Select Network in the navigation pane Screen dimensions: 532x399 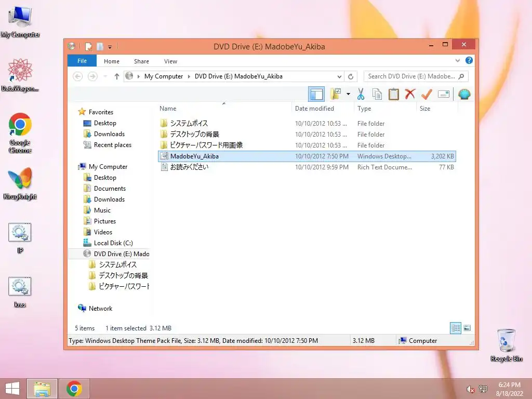coord(100,309)
